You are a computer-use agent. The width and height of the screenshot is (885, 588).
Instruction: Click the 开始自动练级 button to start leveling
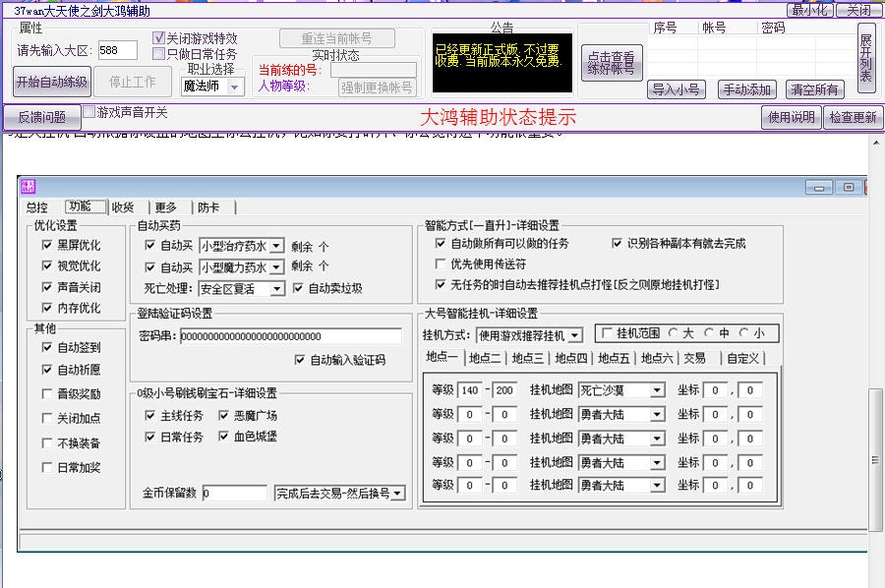(x=50, y=83)
